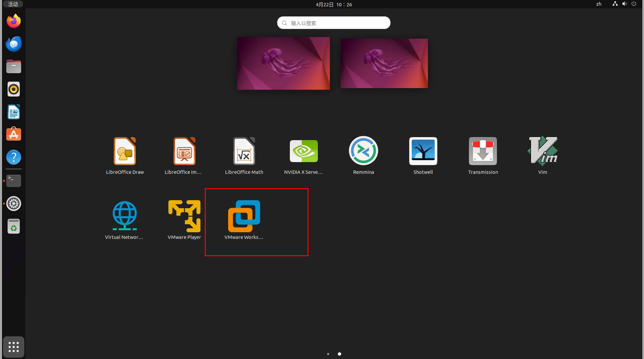
Task: Click the power icon in top bar
Action: (634, 4)
